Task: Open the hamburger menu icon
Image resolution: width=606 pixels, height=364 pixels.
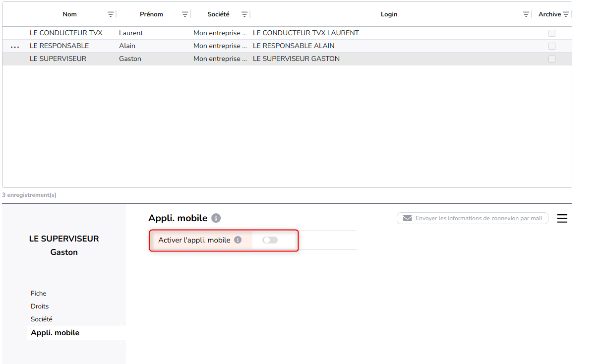Action: 562,218
